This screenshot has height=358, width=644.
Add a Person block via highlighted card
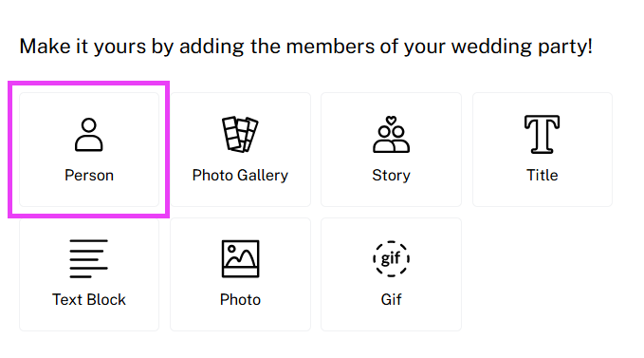pyautogui.click(x=89, y=150)
